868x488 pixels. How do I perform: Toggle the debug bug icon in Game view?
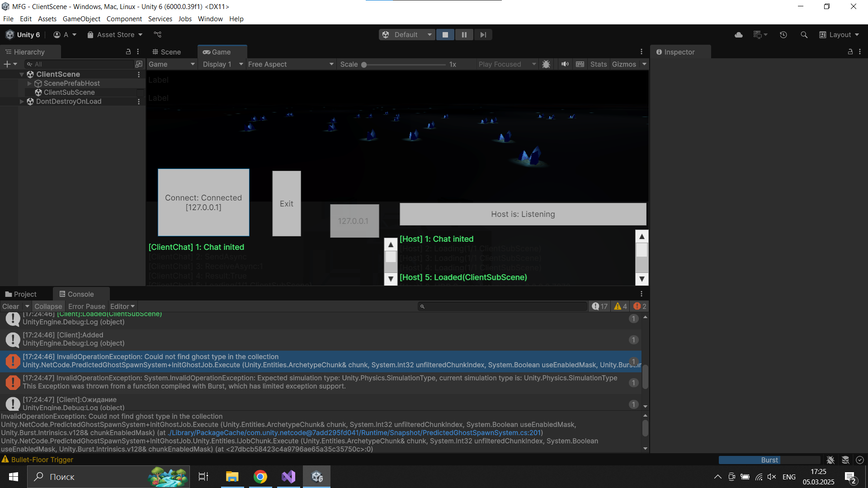(546, 64)
